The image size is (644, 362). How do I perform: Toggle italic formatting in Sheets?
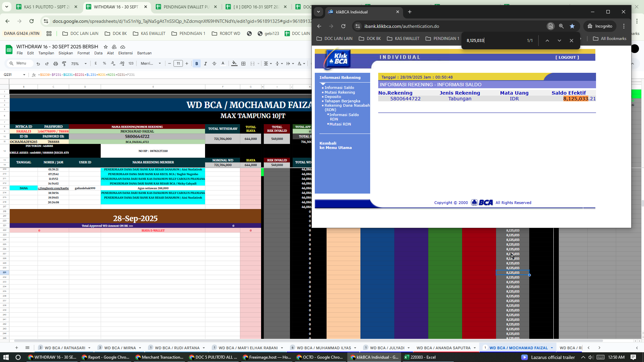(205, 63)
